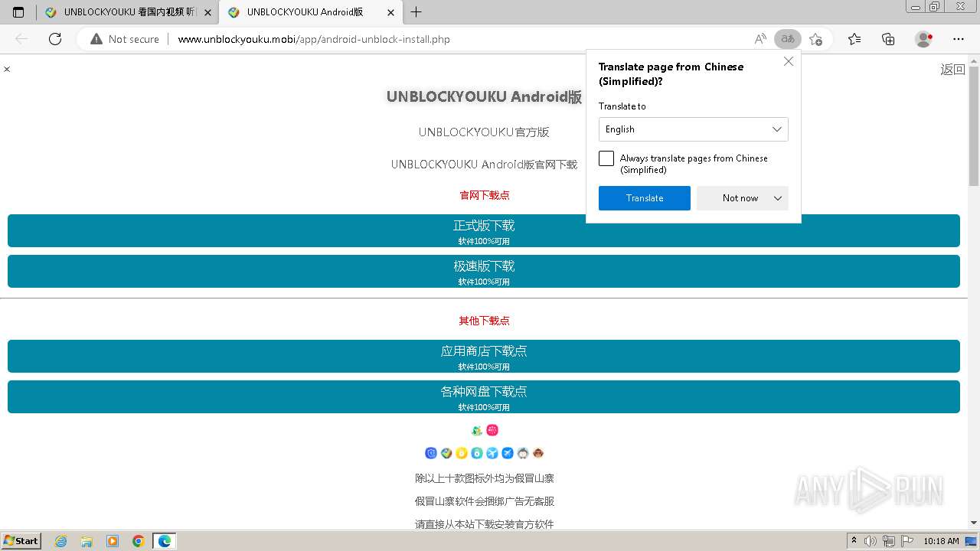Open File Explorer from taskbar
Viewport: 980px width, 551px height.
(87, 541)
